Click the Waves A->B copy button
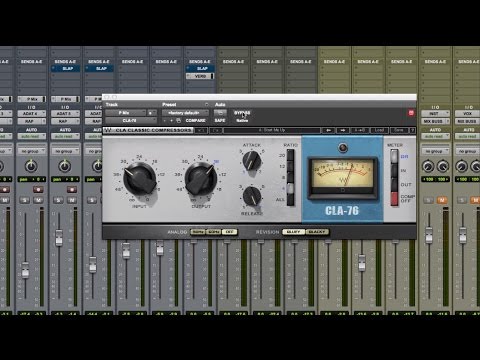 tap(359, 130)
